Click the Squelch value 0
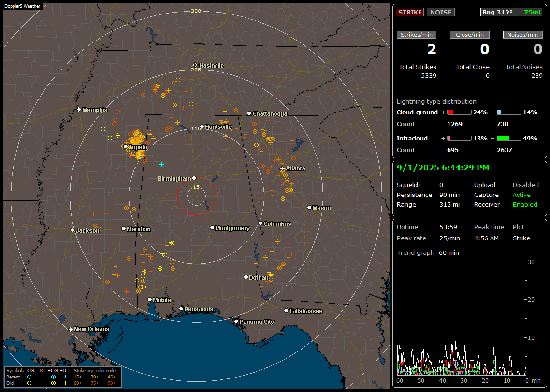Viewport: 550px width, 392px height. (x=441, y=185)
